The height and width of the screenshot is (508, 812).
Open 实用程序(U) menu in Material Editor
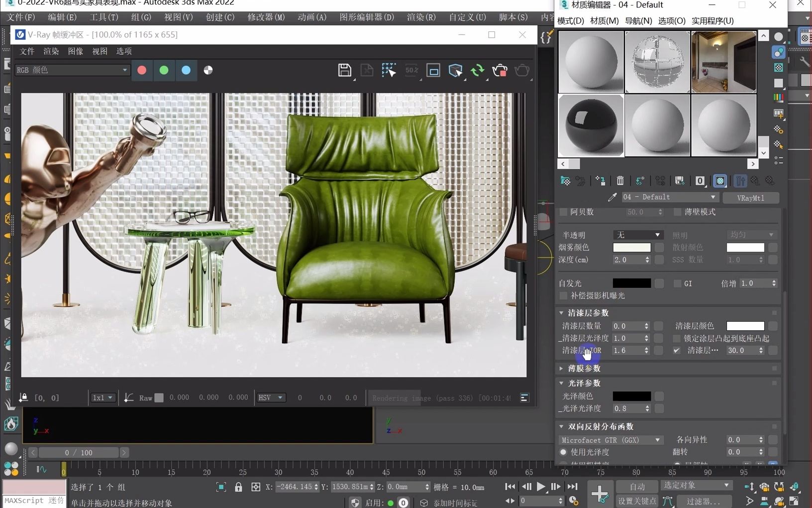pos(712,21)
